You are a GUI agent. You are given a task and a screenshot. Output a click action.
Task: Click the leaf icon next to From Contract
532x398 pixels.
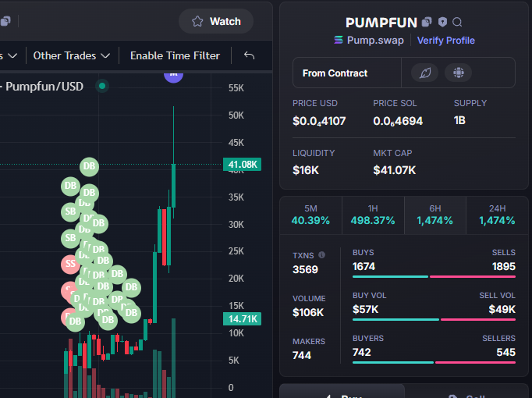click(425, 73)
